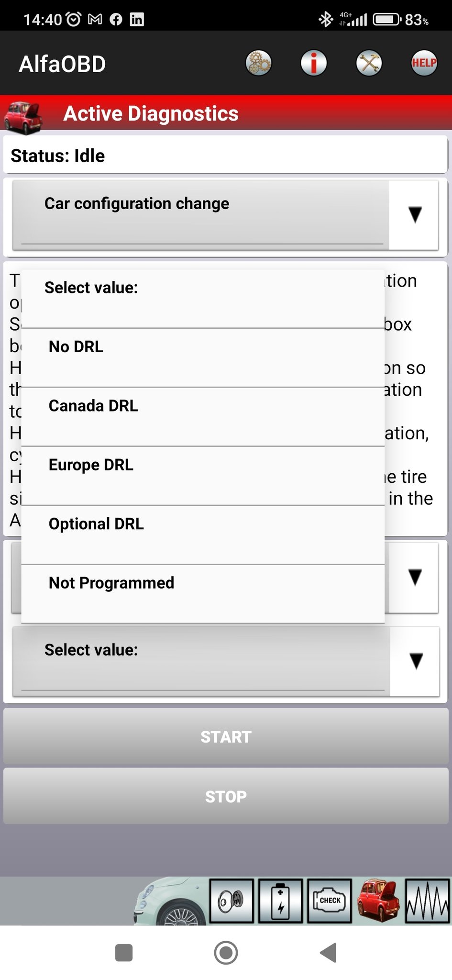Screen dimensions: 452x980
Task: Open the waveform graph icon
Action: 427,901
